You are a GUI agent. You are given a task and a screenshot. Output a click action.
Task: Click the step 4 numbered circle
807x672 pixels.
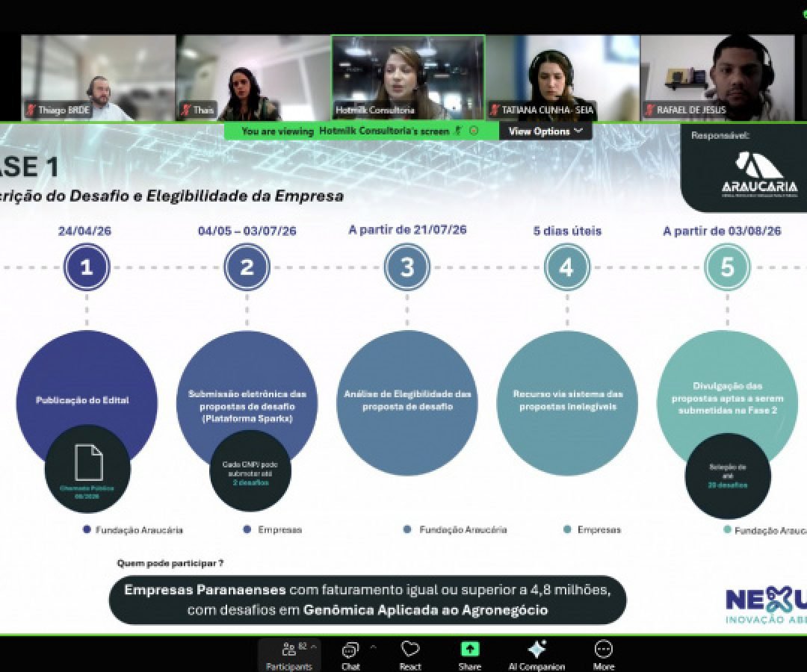click(x=567, y=267)
